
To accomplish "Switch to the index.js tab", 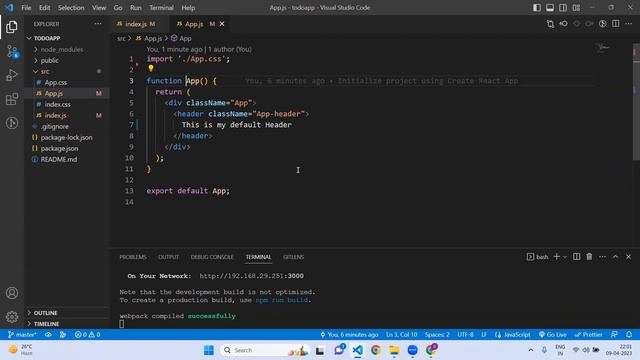I will pyautogui.click(x=136, y=24).
